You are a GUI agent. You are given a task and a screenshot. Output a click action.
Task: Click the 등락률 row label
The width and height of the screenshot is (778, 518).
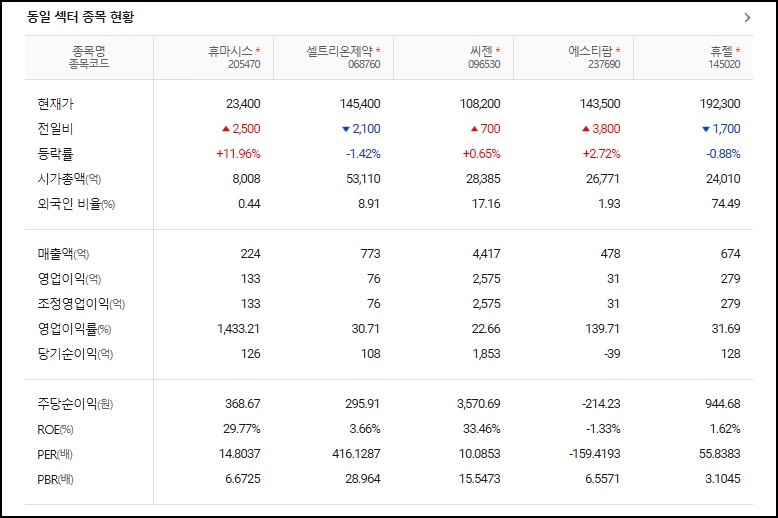pos(56,154)
